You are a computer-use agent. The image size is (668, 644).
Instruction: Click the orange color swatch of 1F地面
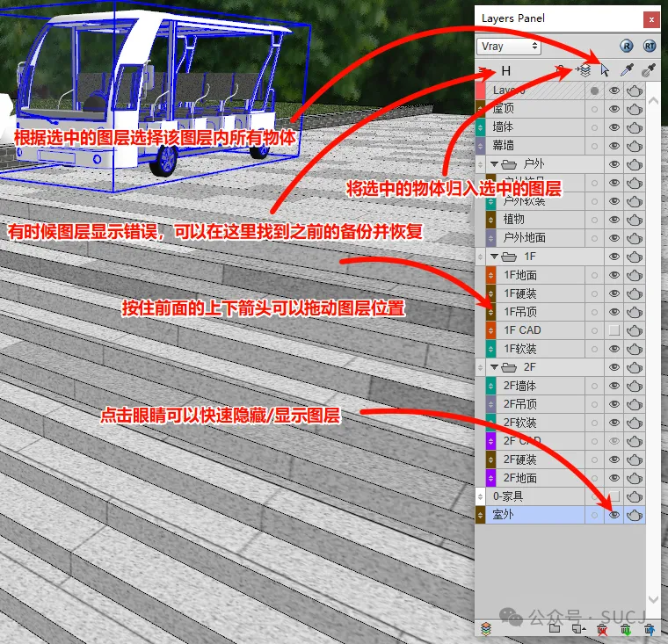point(490,275)
